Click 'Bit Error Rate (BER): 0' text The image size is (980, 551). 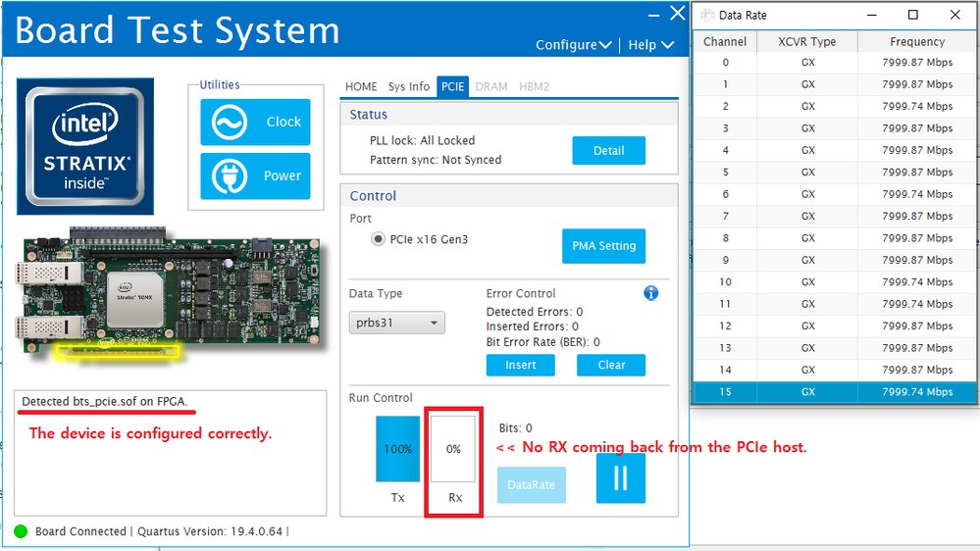point(543,342)
